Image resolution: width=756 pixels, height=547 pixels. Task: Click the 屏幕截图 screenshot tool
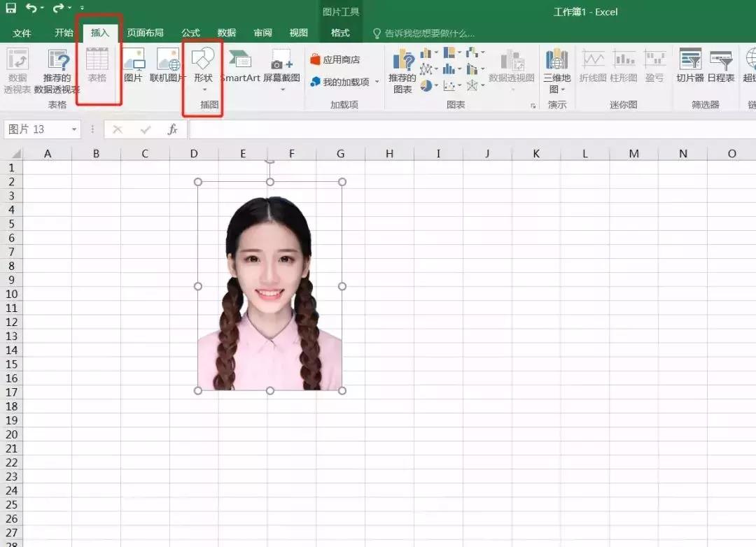pyautogui.click(x=281, y=68)
